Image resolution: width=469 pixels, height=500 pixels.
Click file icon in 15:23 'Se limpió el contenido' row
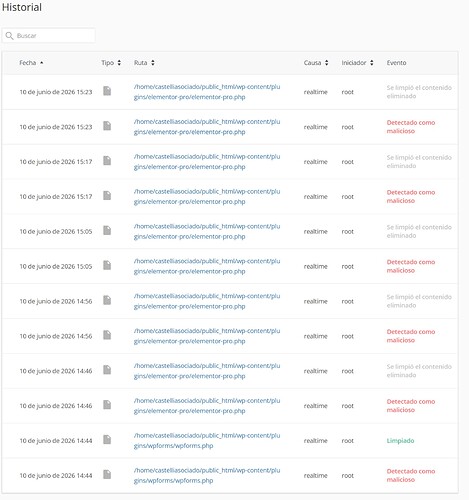tap(107, 91)
